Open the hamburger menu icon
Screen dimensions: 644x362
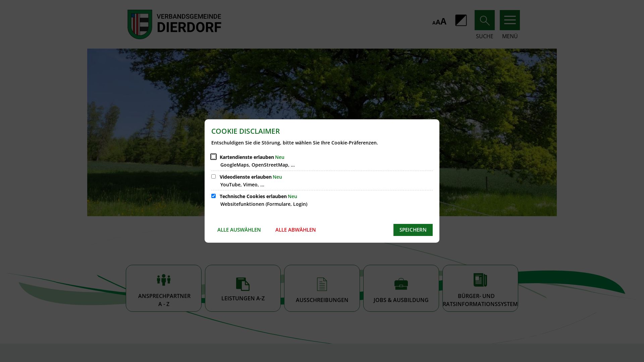(509, 20)
